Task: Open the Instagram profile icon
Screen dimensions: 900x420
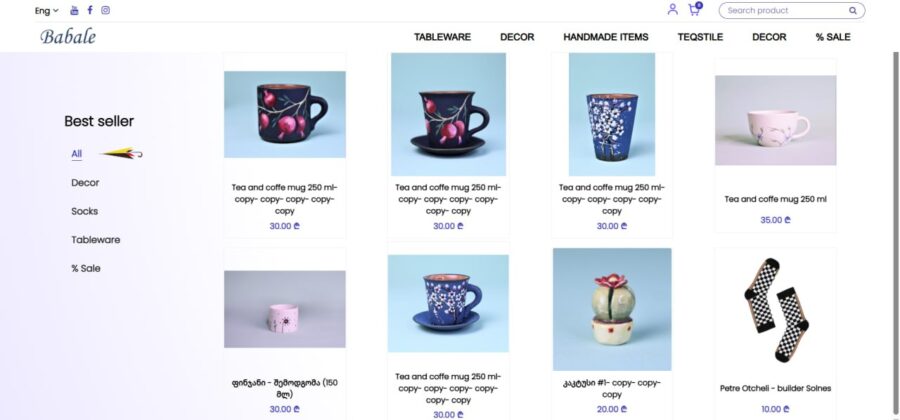Action: [x=106, y=10]
